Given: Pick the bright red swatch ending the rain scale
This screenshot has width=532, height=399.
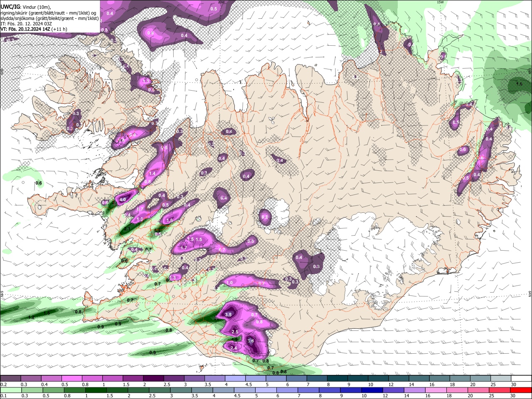Looking at the screenshot, I should coord(521,390).
